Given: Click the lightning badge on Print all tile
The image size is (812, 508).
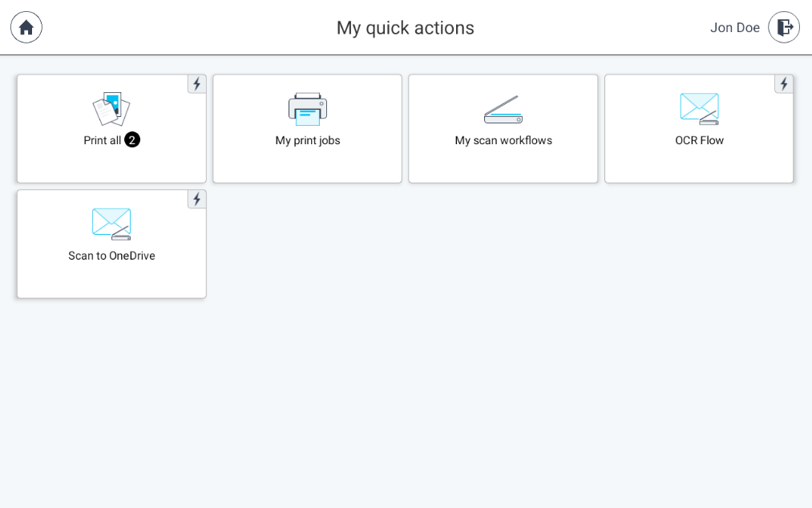Looking at the screenshot, I should 196,83.
